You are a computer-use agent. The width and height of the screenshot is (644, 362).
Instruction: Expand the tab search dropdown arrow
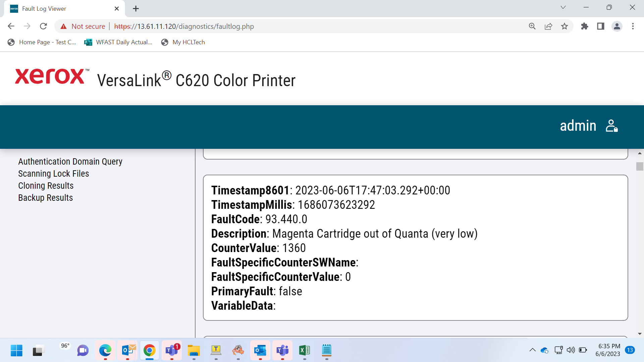click(x=563, y=7)
